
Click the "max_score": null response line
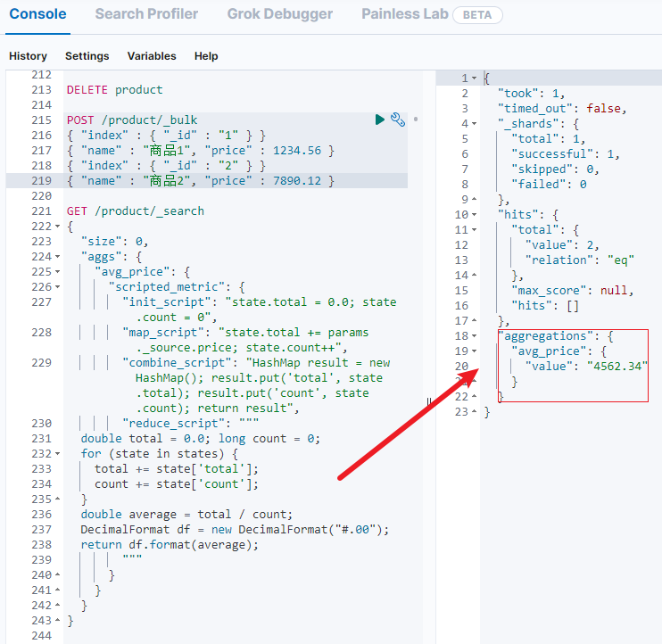tap(573, 291)
